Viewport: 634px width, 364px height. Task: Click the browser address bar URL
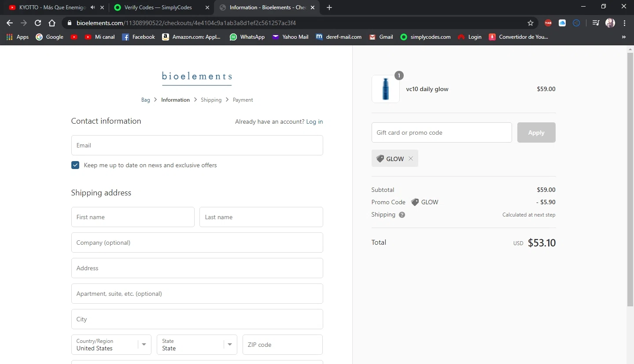click(186, 23)
